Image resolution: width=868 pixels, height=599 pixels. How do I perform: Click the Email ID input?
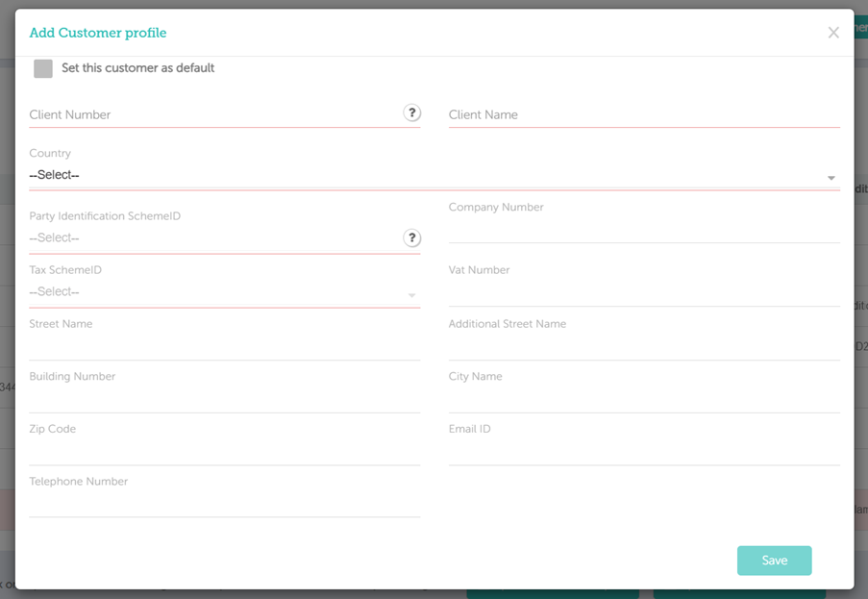click(x=643, y=452)
